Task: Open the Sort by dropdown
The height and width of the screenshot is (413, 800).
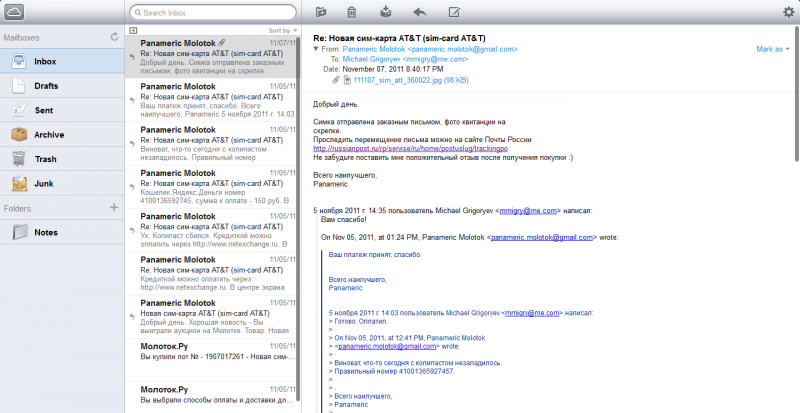Action: point(283,31)
